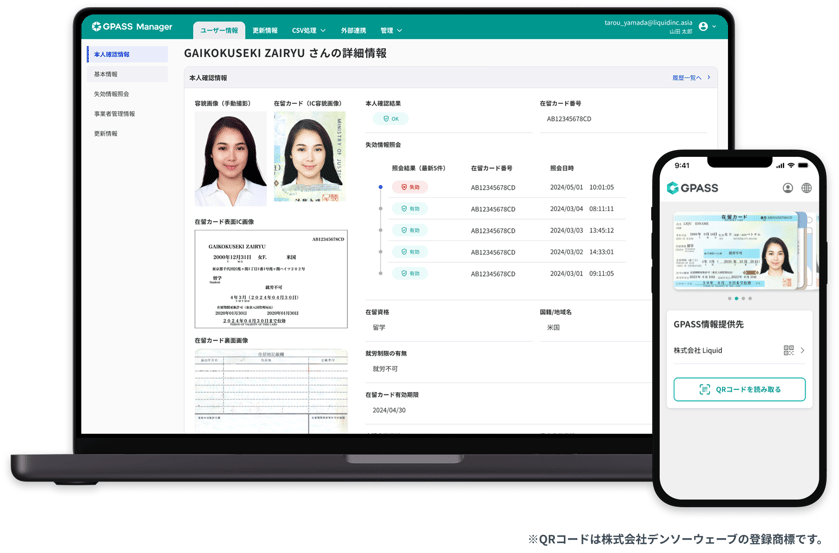
Task: Open the 株式会社 Liquid row in phone app
Action: 739,351
